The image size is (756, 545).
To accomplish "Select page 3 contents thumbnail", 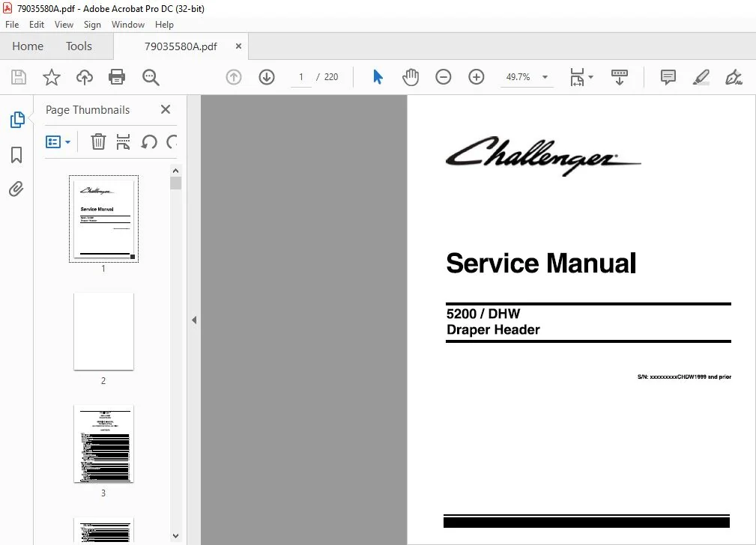I will click(x=103, y=444).
